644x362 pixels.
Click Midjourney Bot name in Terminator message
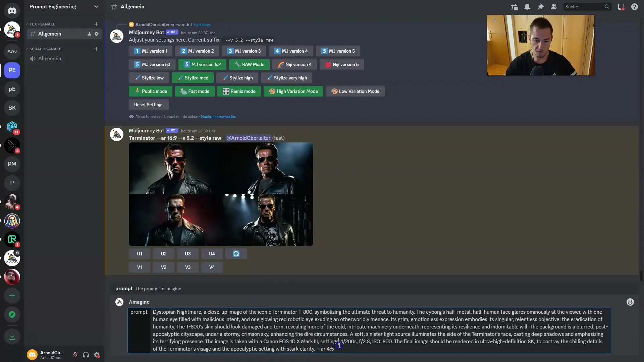coord(147,131)
